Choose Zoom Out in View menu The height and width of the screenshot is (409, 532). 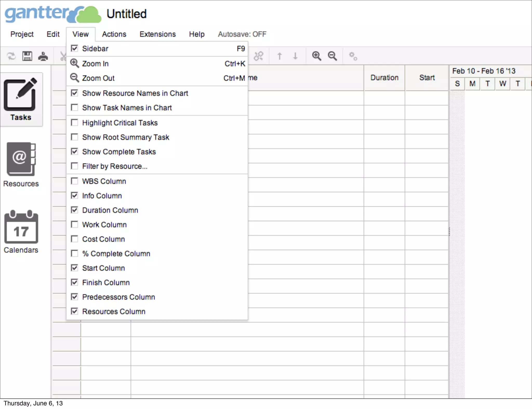(98, 78)
